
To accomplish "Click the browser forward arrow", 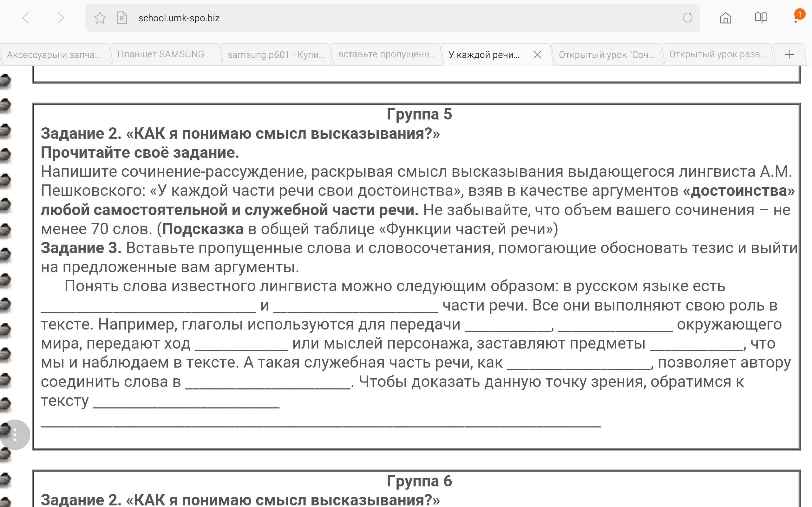I will pos(60,18).
